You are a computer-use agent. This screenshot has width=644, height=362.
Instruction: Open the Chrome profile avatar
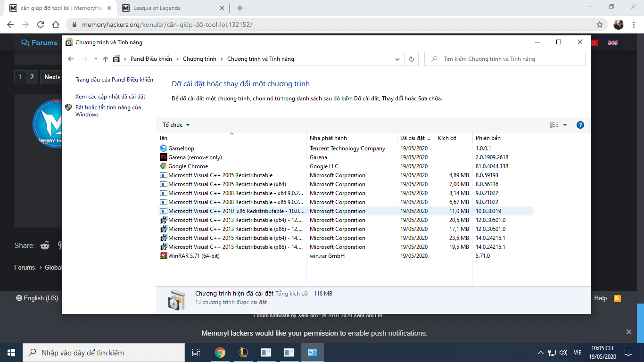619,25
